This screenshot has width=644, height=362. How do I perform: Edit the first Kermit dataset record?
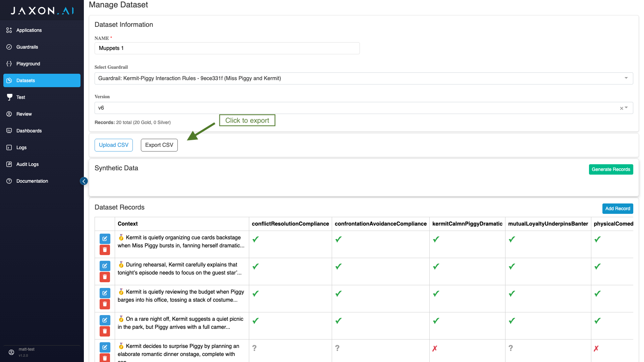tap(105, 239)
